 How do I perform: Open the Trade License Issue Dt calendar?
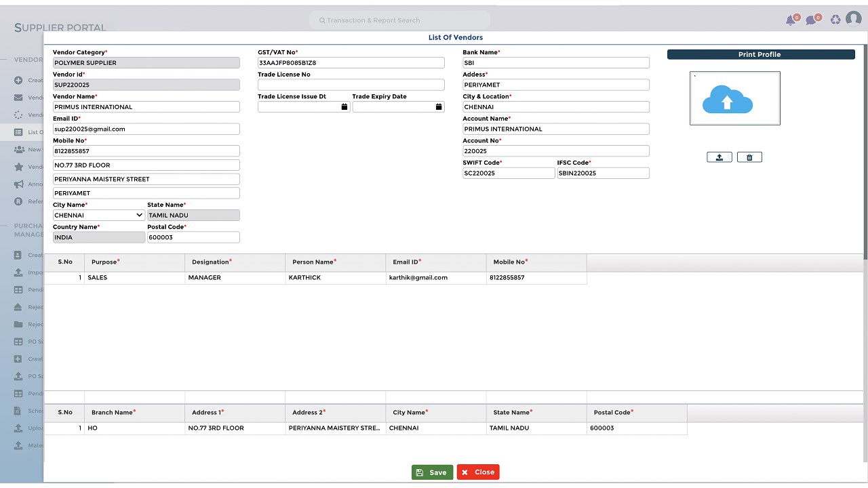(x=344, y=107)
